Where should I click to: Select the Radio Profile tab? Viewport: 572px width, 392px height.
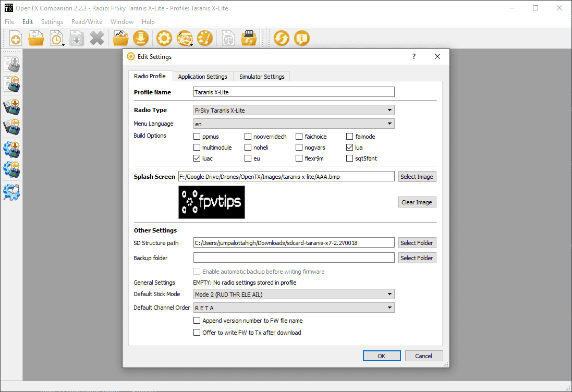coord(150,76)
